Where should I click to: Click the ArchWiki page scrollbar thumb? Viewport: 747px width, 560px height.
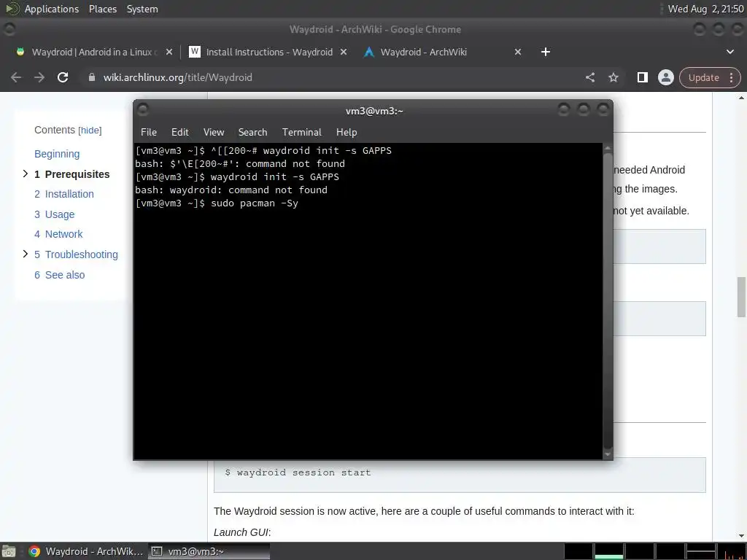741,297
